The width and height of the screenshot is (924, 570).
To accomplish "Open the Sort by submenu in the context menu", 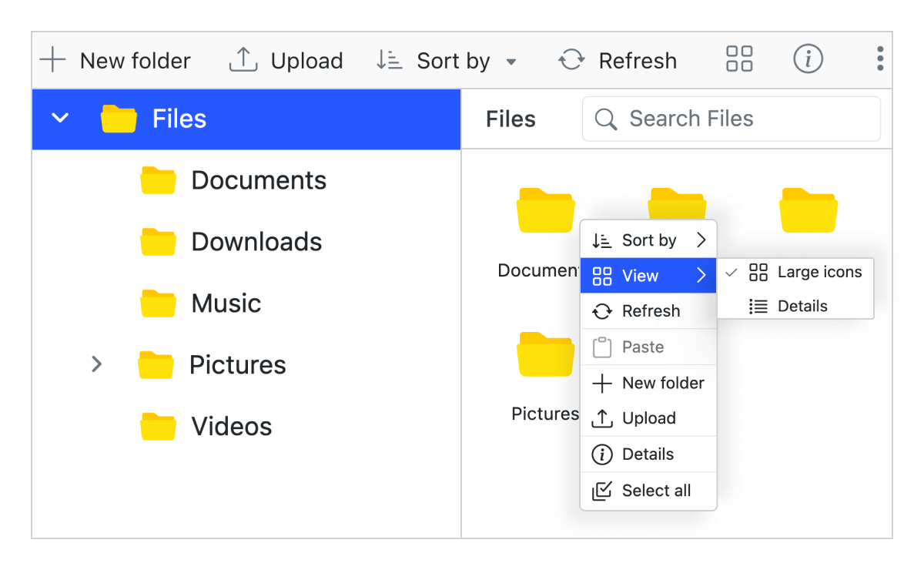I will click(649, 240).
